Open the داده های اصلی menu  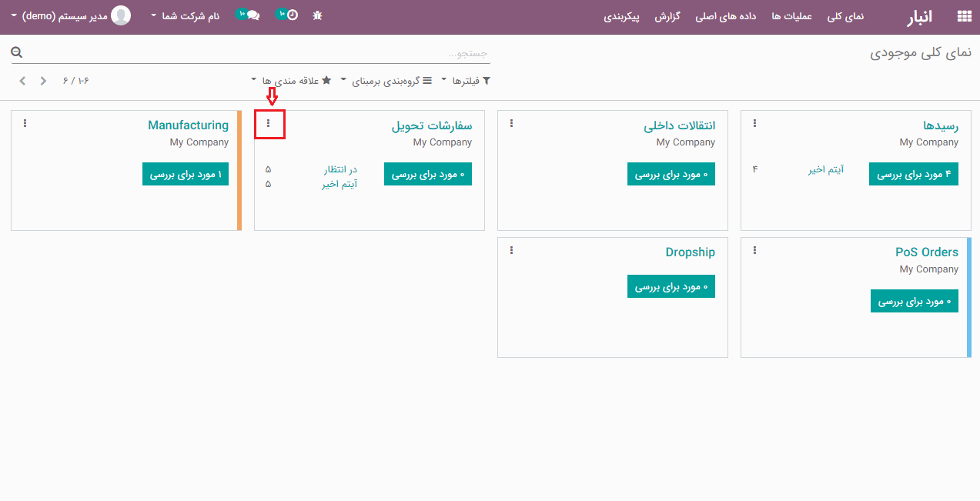tap(726, 16)
